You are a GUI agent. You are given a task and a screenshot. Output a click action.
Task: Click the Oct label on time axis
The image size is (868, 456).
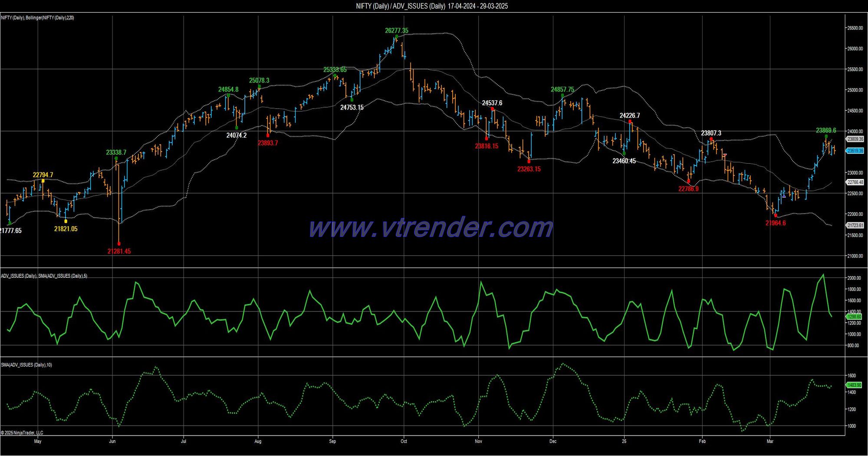(404, 441)
